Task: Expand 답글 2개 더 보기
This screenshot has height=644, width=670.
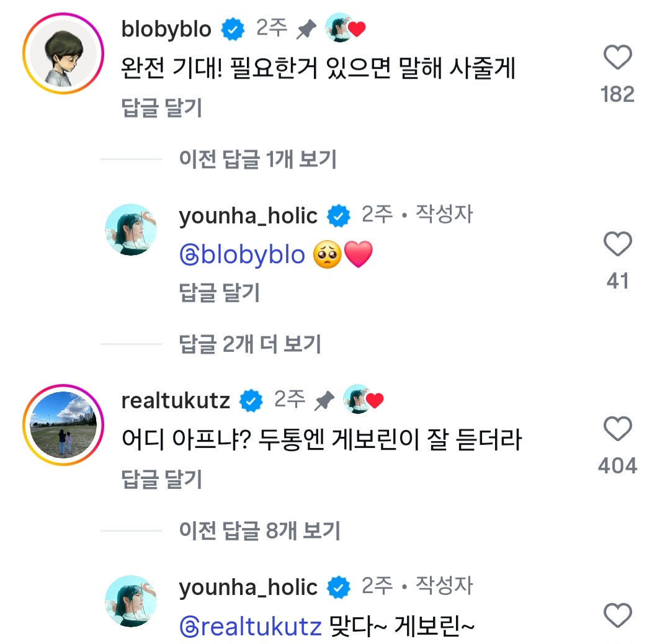Action: 249,344
